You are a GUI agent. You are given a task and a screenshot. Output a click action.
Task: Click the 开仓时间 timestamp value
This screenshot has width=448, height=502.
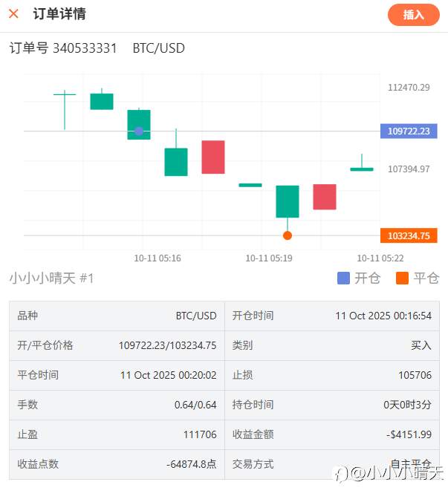click(x=383, y=316)
